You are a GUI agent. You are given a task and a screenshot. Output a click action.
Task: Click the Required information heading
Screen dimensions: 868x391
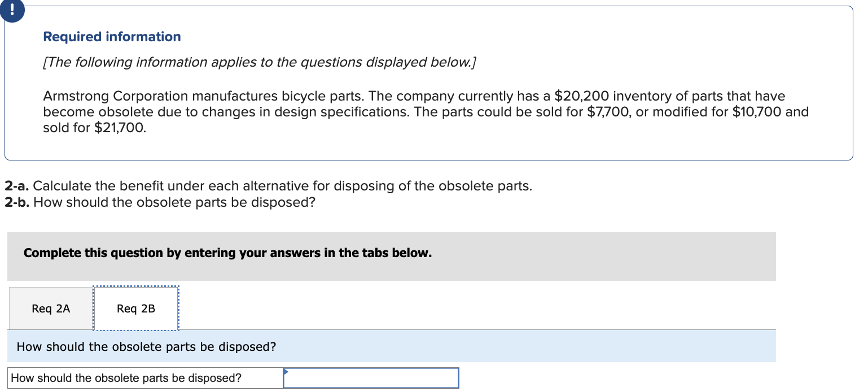tap(111, 36)
